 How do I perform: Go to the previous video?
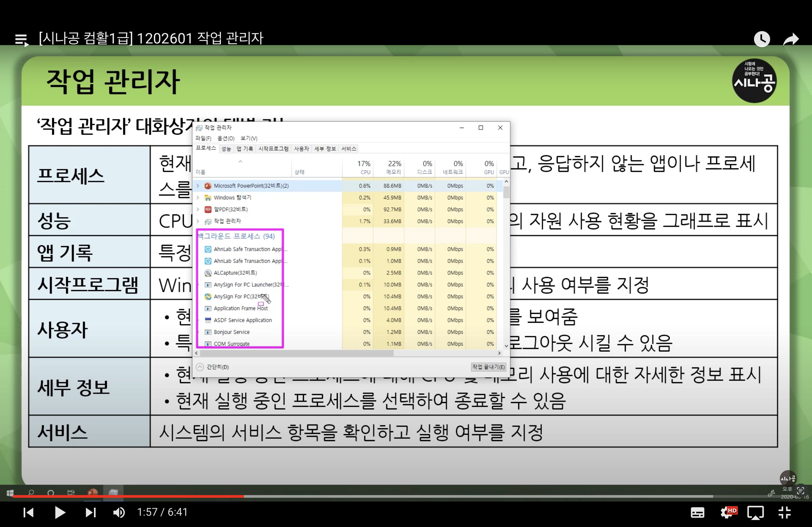click(28, 512)
